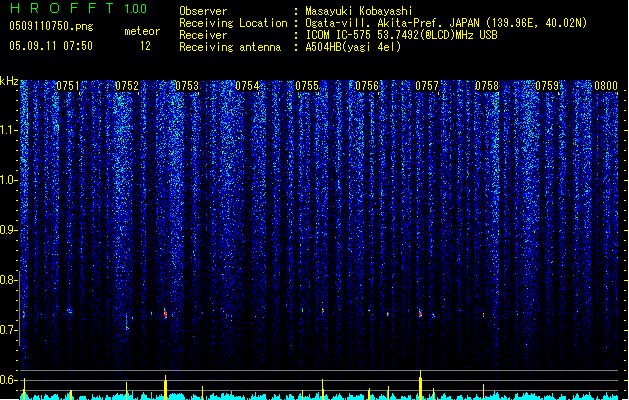
Task: Select the observer name Masayuki Kobayashi
Action: tap(359, 11)
